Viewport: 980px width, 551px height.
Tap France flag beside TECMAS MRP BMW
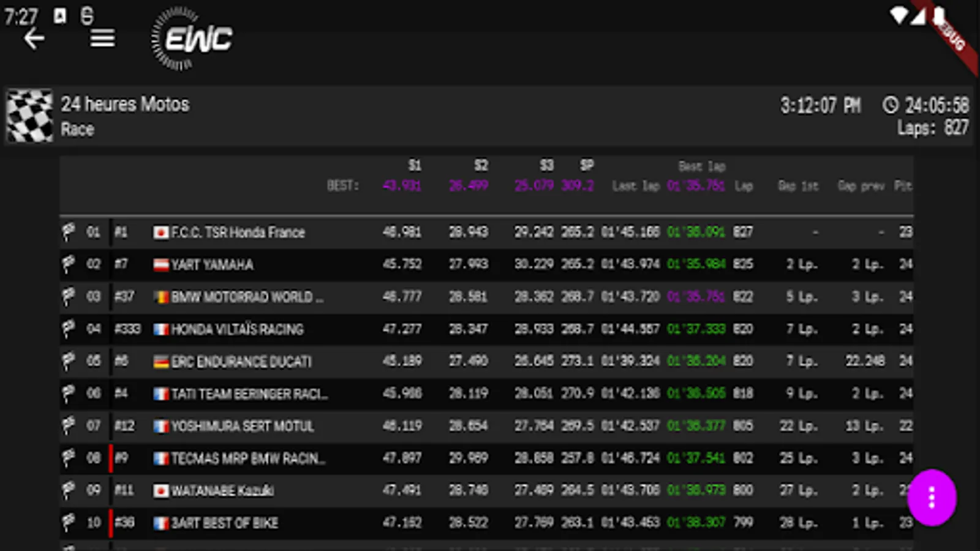click(161, 459)
